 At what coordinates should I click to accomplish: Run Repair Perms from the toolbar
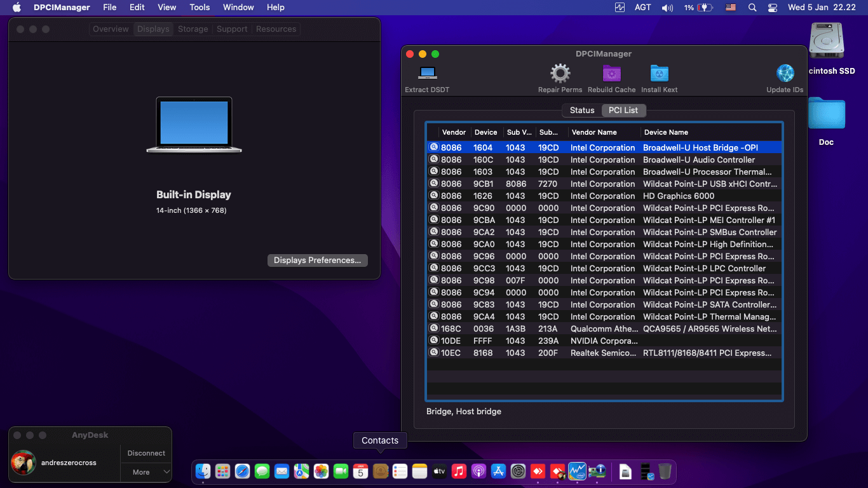pyautogui.click(x=560, y=74)
